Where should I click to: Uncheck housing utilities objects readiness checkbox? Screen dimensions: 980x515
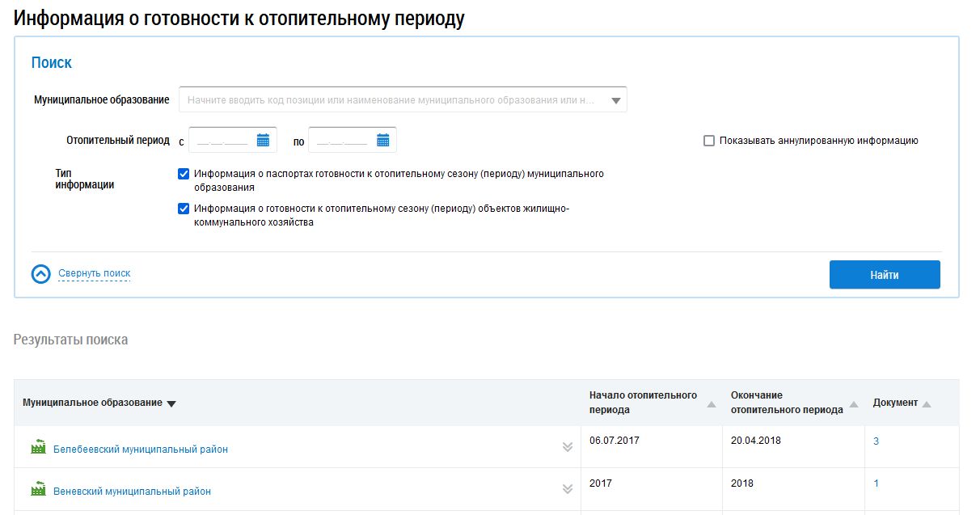pyautogui.click(x=184, y=209)
